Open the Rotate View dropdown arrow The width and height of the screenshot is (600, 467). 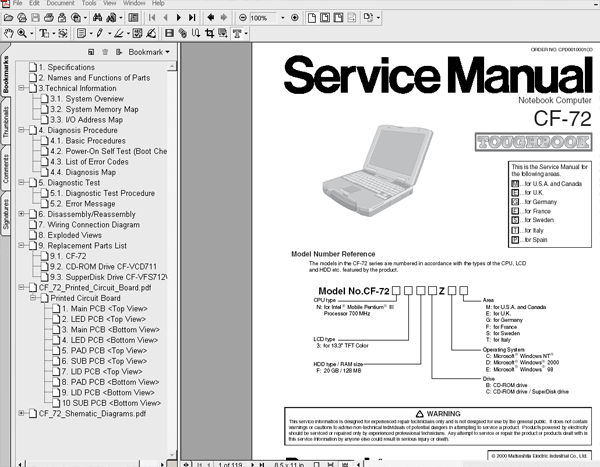point(378,18)
